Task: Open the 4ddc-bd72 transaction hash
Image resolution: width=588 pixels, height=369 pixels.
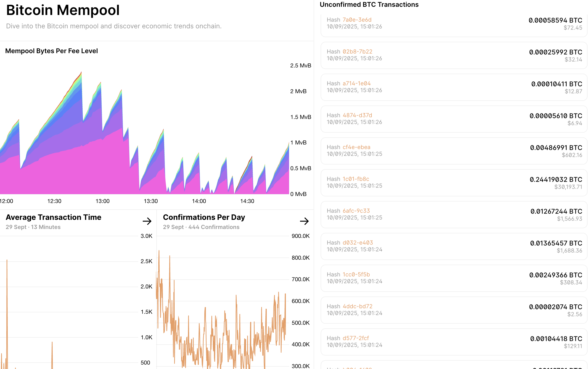Action: pyautogui.click(x=357, y=306)
